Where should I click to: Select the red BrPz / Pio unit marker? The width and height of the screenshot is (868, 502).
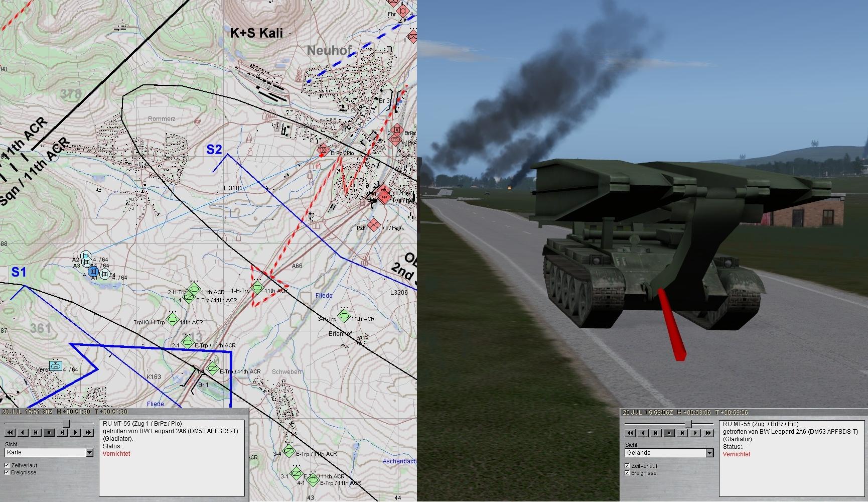tap(323, 150)
